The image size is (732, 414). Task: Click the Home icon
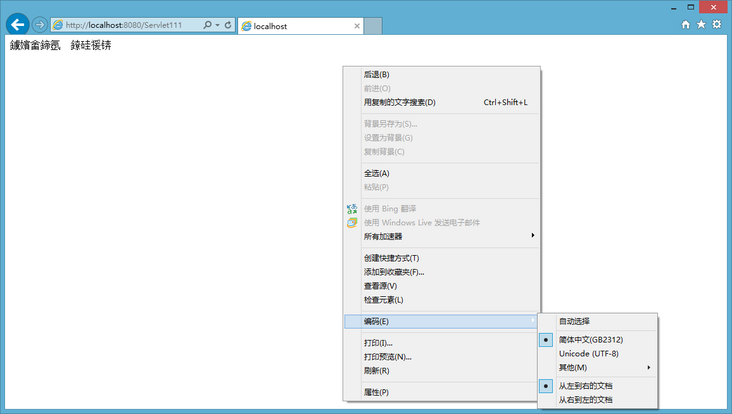[686, 25]
